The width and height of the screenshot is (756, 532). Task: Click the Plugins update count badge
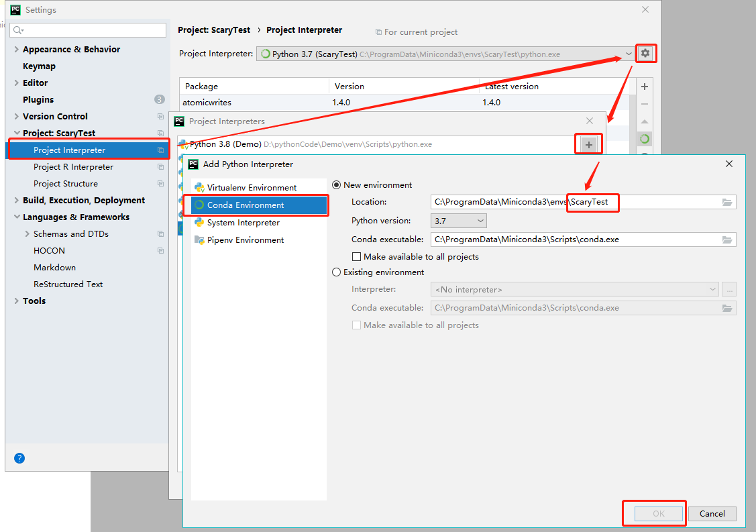pos(160,99)
